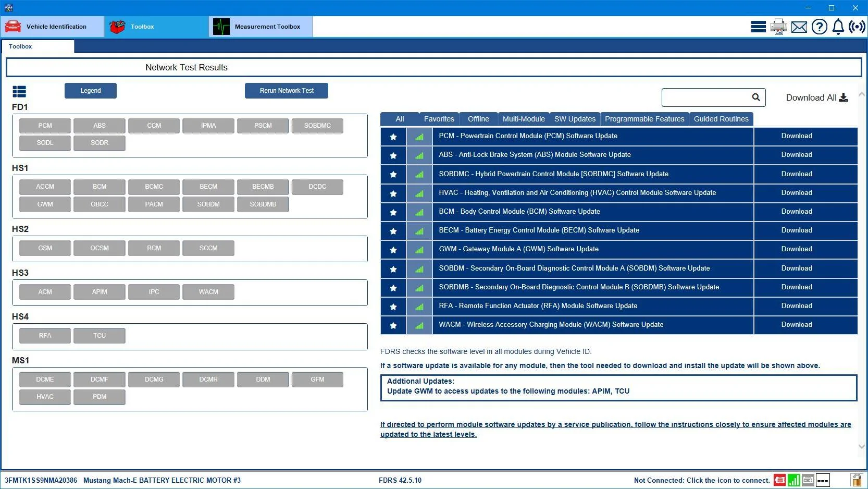
Task: Click the wireless broadcast signal icon
Action: tap(857, 27)
